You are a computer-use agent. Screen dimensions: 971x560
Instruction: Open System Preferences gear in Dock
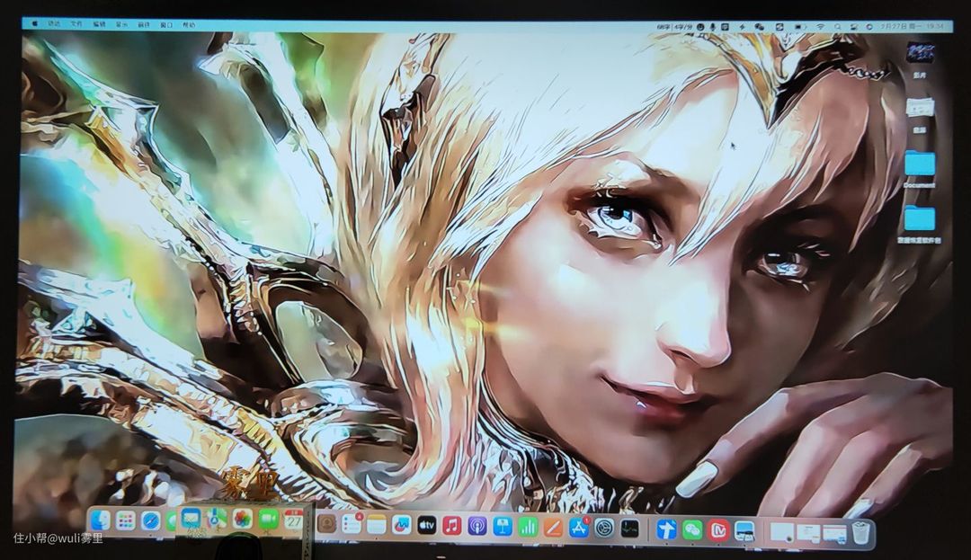click(x=604, y=528)
